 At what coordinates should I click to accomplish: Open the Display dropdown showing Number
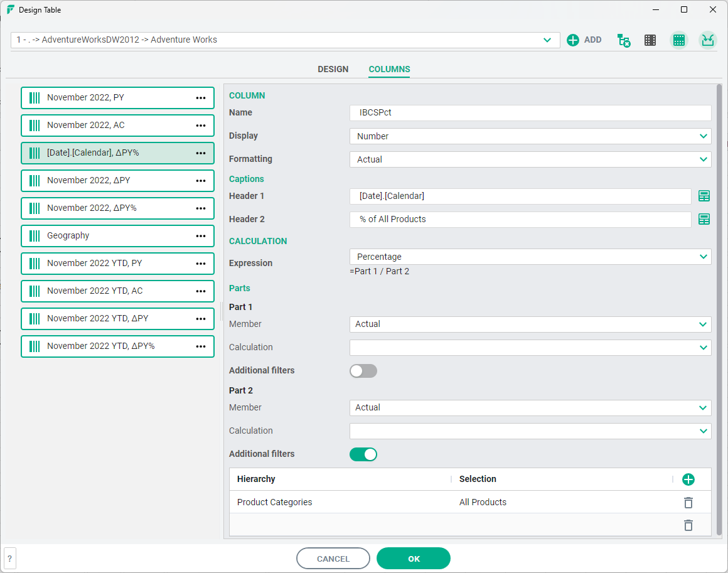click(530, 136)
